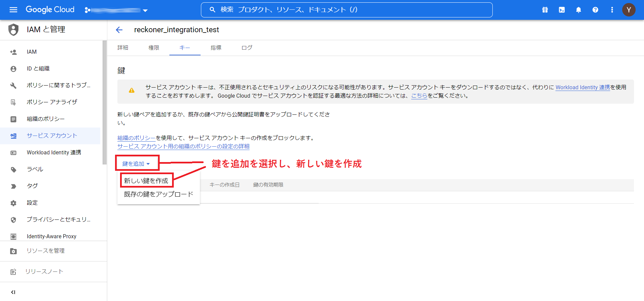644x301 pixels.
Task: Choose 既存の鍵をアップロード from the menu
Action: [x=159, y=194]
